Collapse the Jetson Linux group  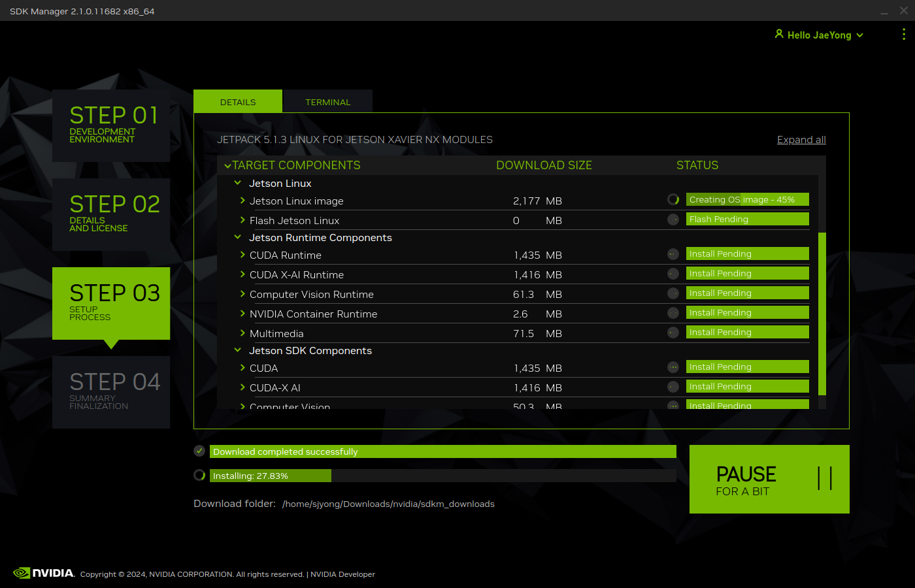(x=238, y=183)
